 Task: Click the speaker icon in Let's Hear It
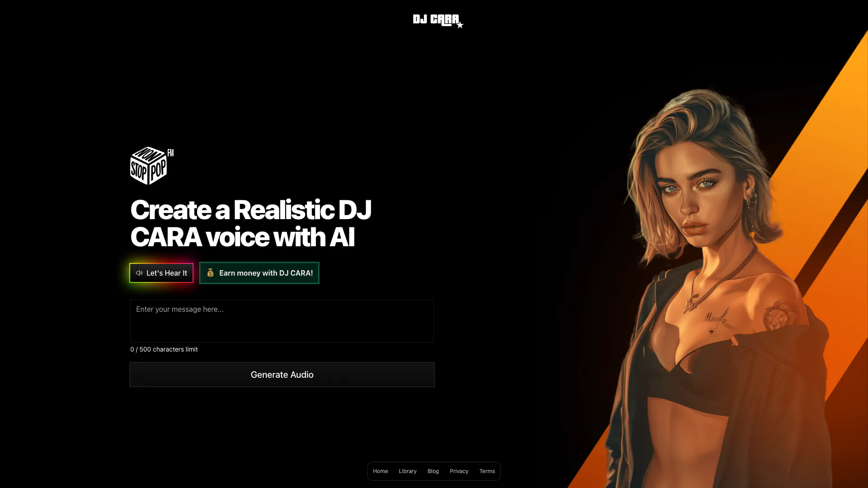pos(139,273)
